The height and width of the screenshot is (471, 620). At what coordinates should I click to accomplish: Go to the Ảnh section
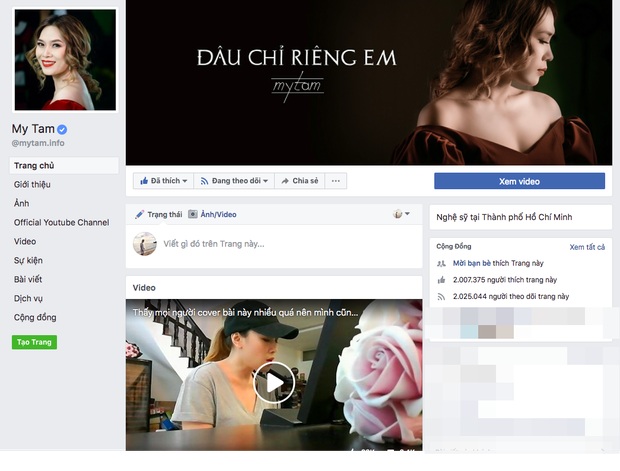(x=21, y=203)
